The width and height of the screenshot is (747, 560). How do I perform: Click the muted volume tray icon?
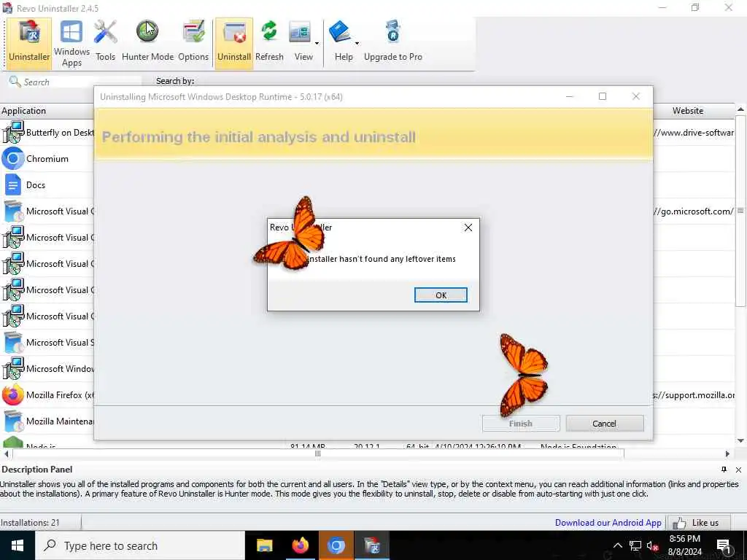coord(653,545)
